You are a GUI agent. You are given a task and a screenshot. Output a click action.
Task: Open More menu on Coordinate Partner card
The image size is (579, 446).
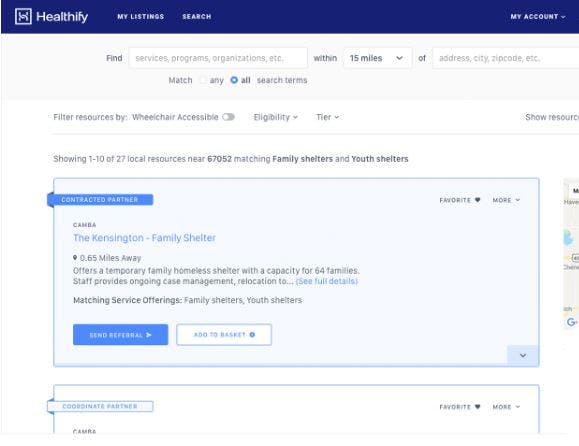(x=506, y=407)
